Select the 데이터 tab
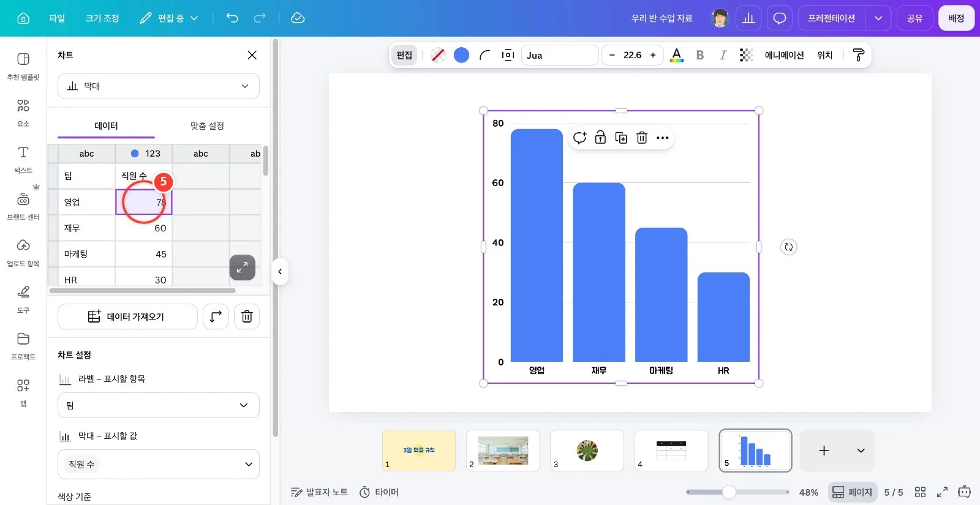Screen dimensions: 980x505 (106, 125)
